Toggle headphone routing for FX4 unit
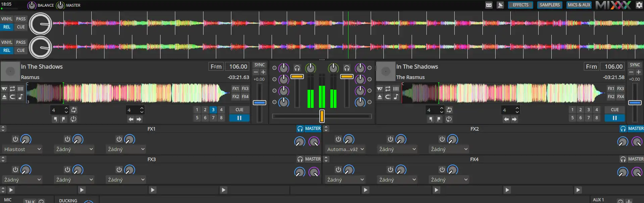Viewport: 644px width, 203px height. tap(623, 159)
